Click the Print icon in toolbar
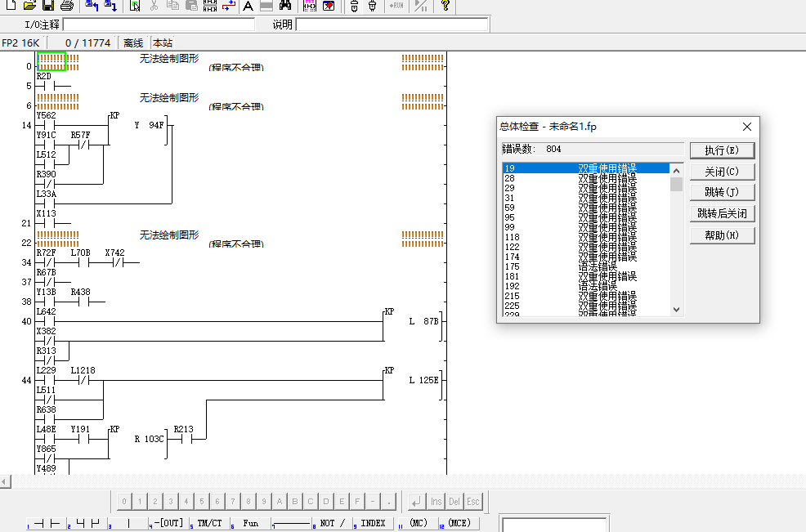The width and height of the screenshot is (806, 532). pos(67,6)
